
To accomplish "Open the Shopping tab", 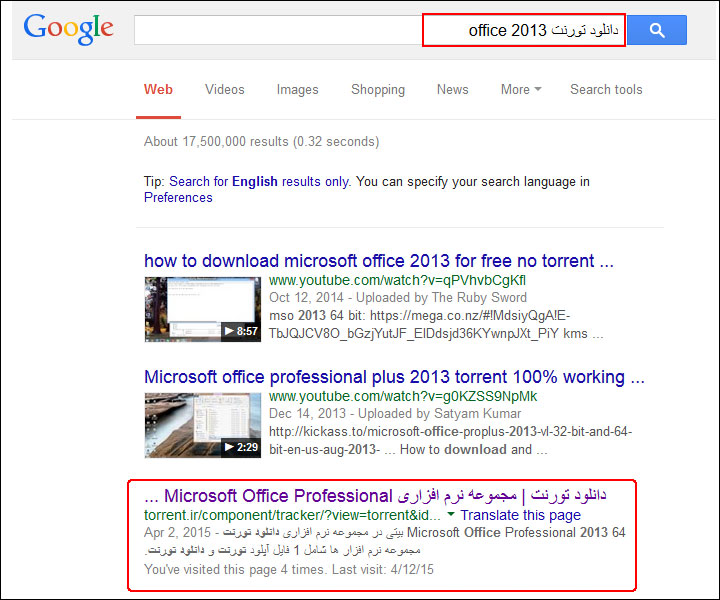I will [378, 89].
